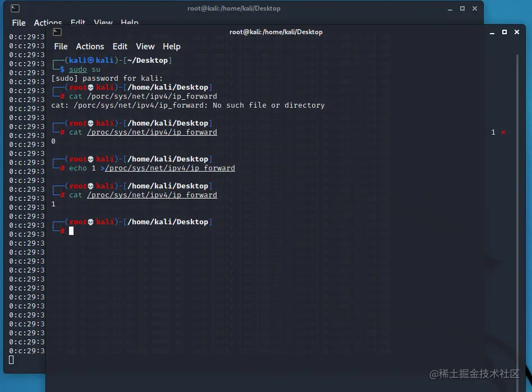Click the terminal cursor at the last prompt

coord(71,231)
